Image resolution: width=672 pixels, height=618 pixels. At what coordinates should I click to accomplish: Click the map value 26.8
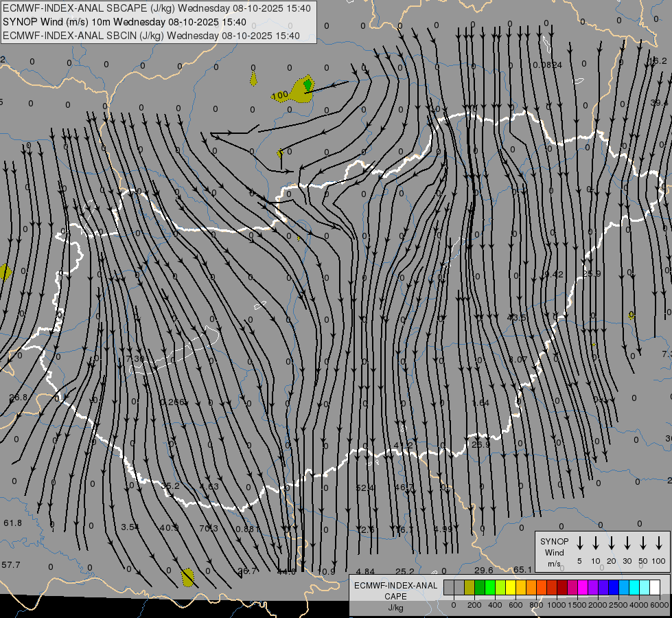(18, 397)
